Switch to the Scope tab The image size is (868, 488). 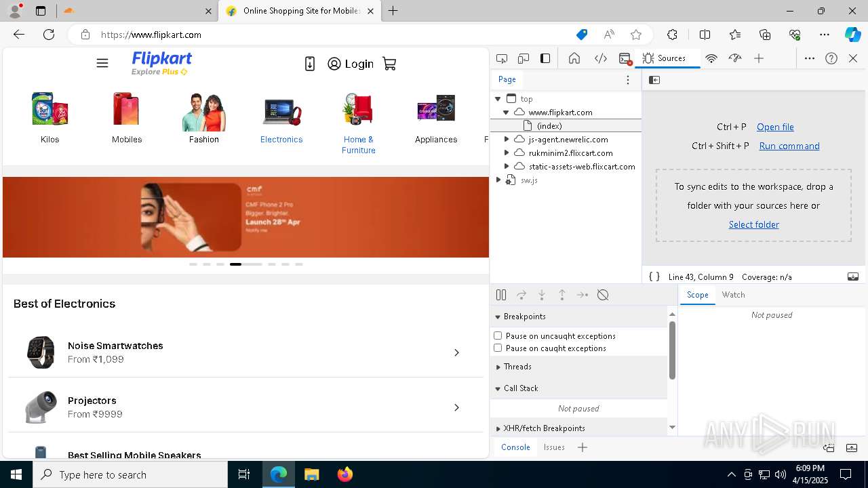[x=697, y=295]
